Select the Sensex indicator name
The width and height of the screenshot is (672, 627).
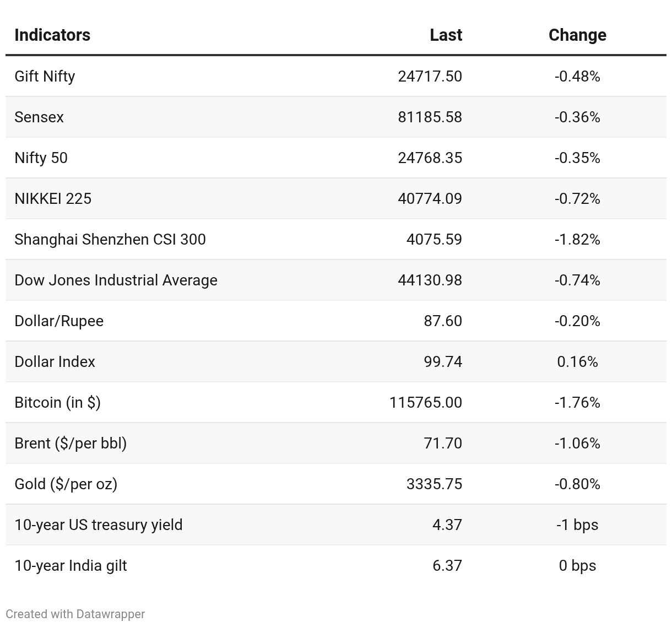point(39,117)
